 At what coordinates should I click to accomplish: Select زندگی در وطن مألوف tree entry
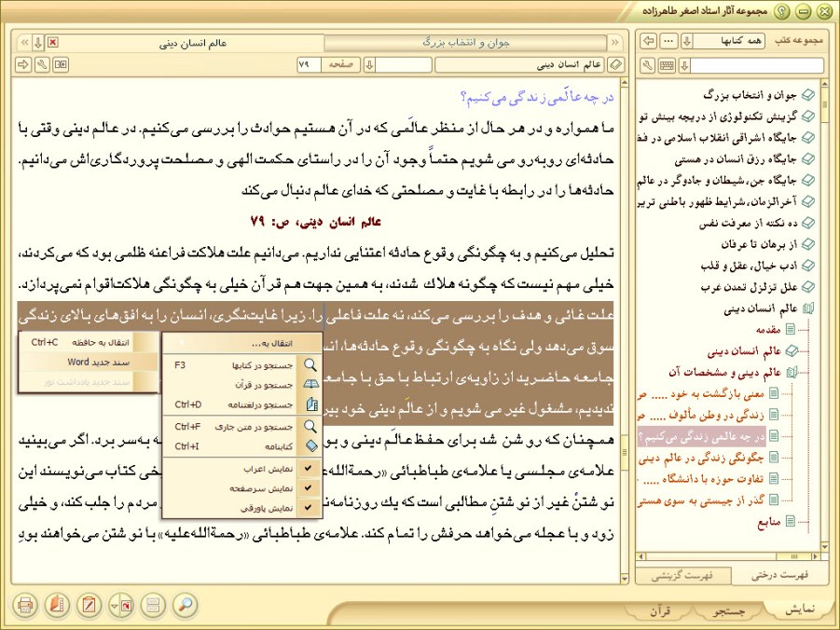pos(700,415)
